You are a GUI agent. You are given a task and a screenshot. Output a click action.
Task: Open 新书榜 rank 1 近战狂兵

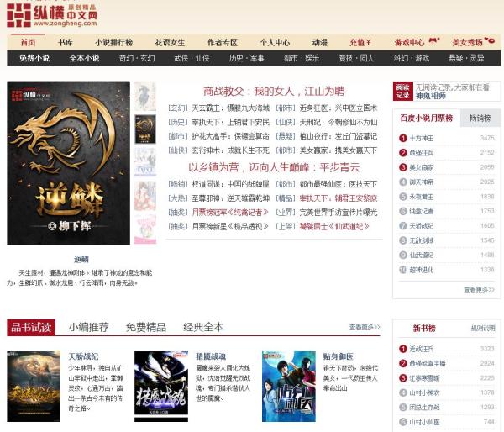pos(421,349)
